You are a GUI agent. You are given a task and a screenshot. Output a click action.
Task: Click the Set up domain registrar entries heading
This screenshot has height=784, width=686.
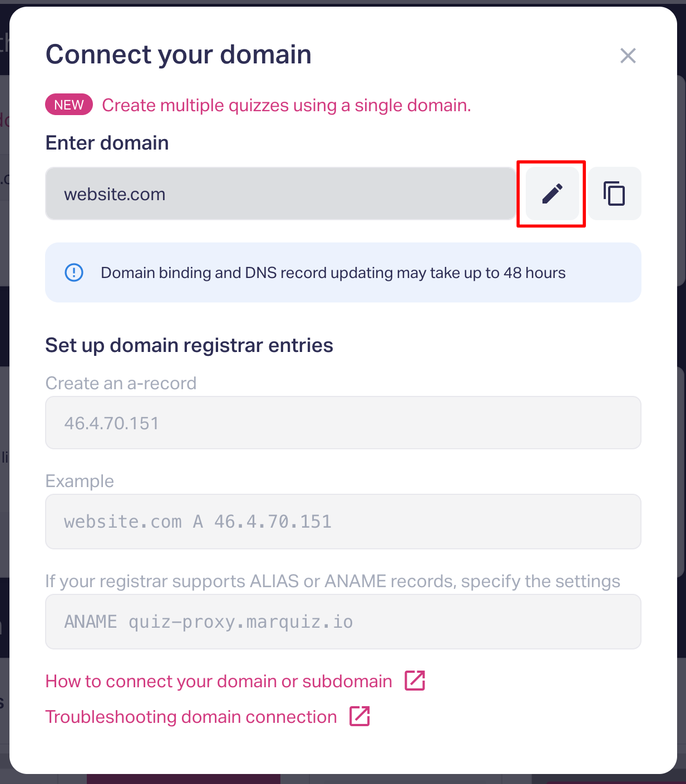[189, 345]
